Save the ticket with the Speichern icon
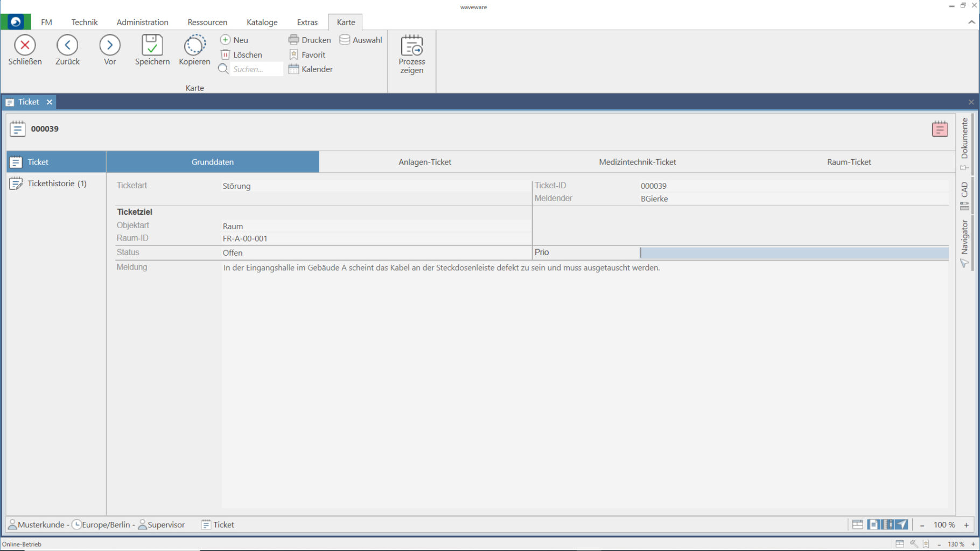 [152, 45]
